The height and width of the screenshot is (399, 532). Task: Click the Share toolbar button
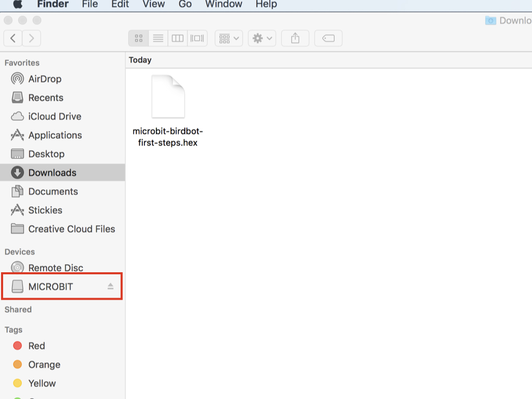click(295, 38)
